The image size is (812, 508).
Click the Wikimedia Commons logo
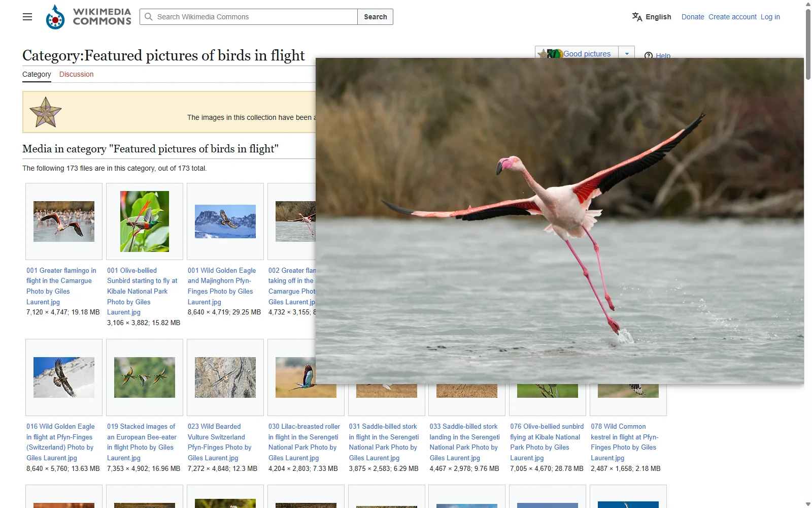[88, 17]
